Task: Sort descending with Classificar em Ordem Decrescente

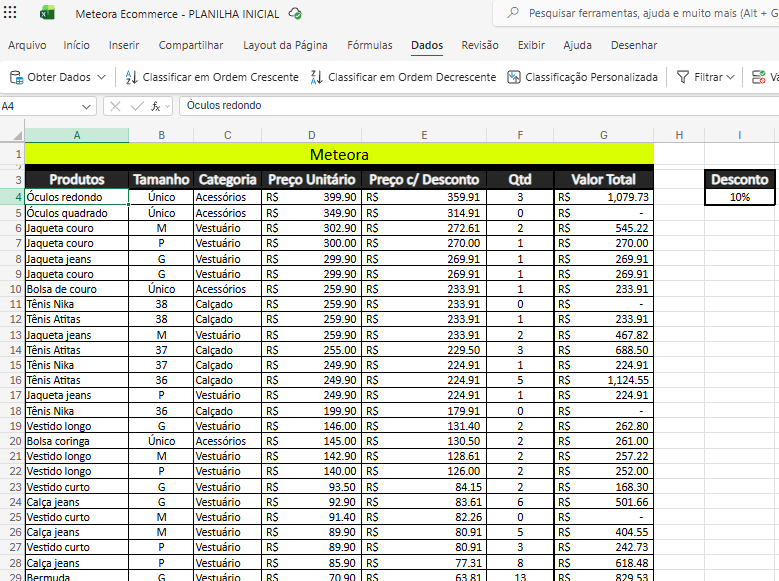Action: pos(403,77)
